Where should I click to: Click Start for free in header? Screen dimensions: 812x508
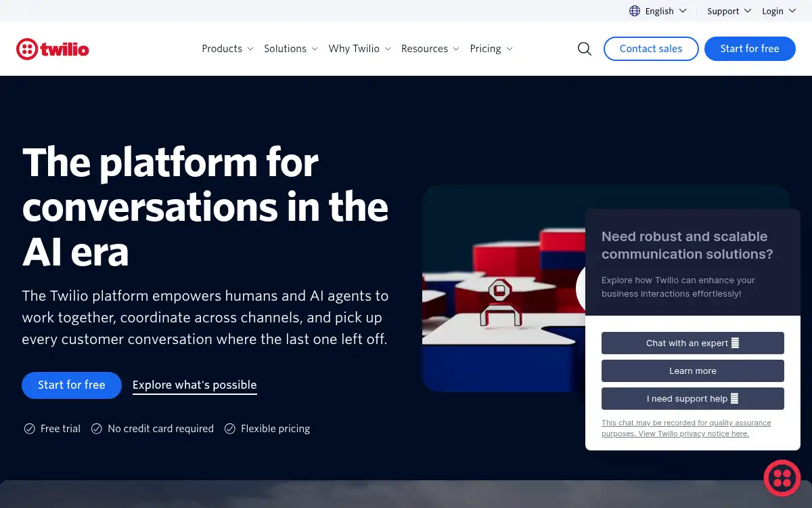750,49
